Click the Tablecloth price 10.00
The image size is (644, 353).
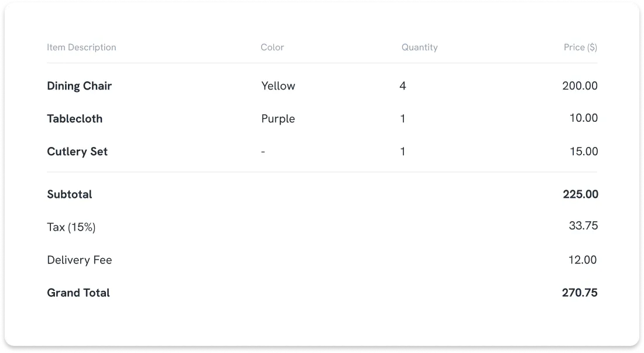click(584, 118)
